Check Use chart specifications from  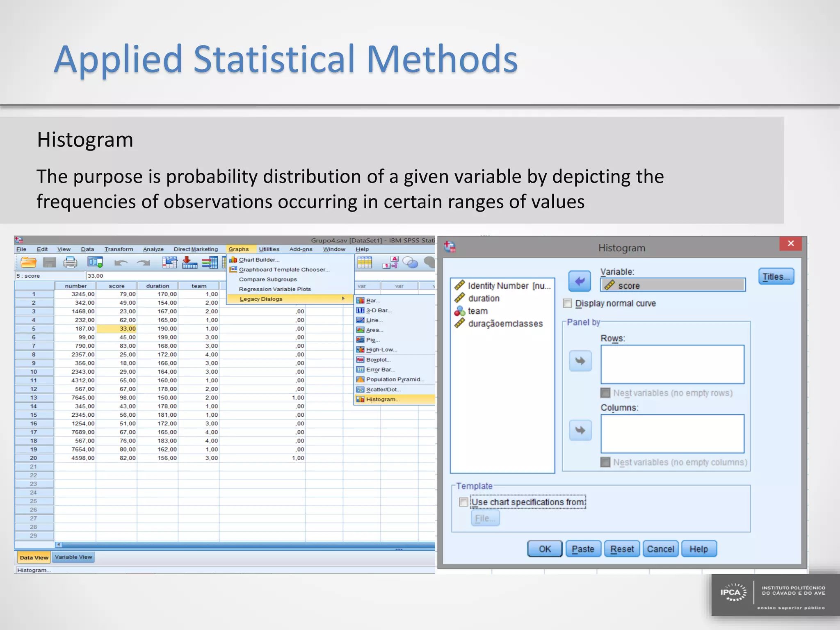(x=463, y=502)
